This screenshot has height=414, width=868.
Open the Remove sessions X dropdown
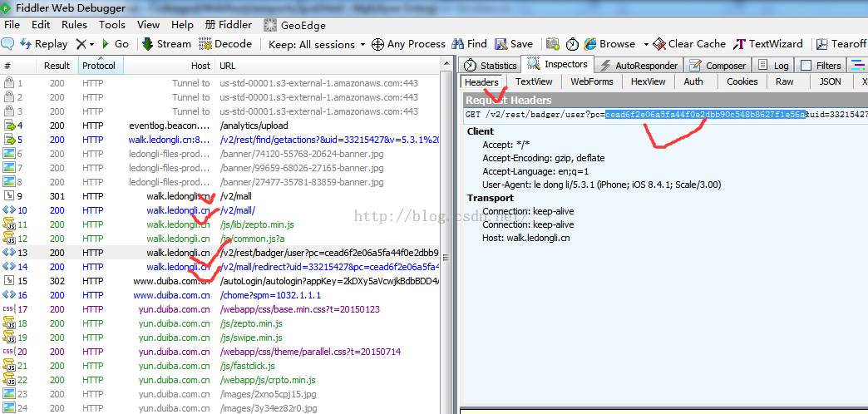coord(85,44)
